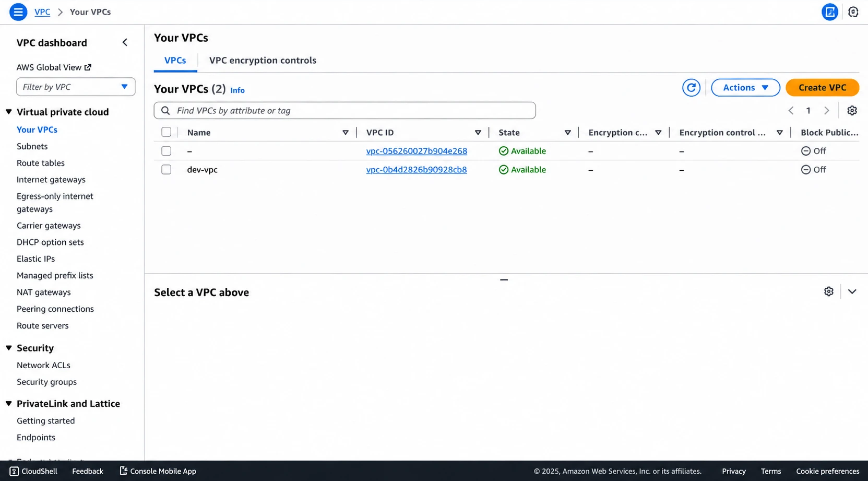Open the top-right blue assistant icon
Screen dimensions: 868x481
(829, 11)
